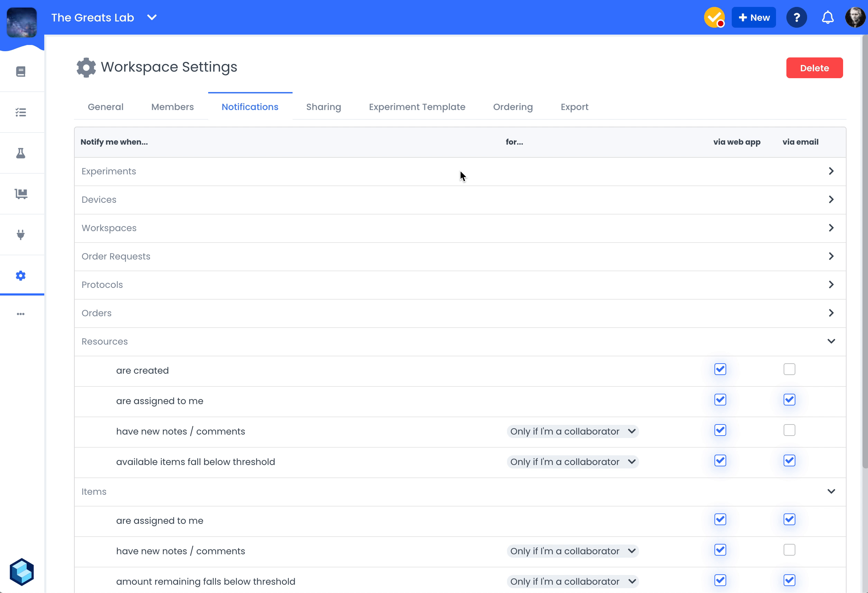Switch to the Experiment Template tab
The width and height of the screenshot is (868, 593).
[x=417, y=107]
